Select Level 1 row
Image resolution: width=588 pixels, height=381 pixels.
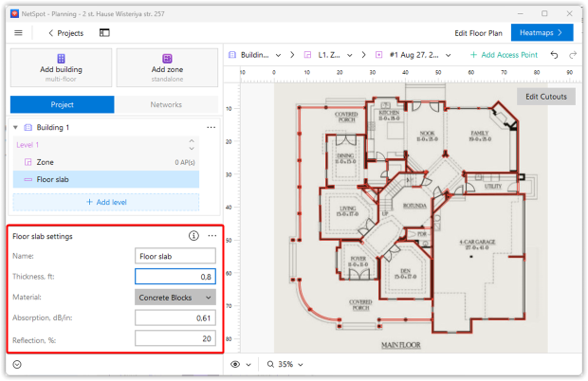(x=106, y=145)
